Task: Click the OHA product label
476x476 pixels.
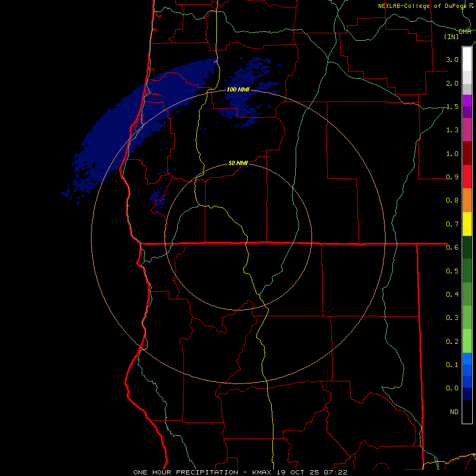Action: click(465, 32)
